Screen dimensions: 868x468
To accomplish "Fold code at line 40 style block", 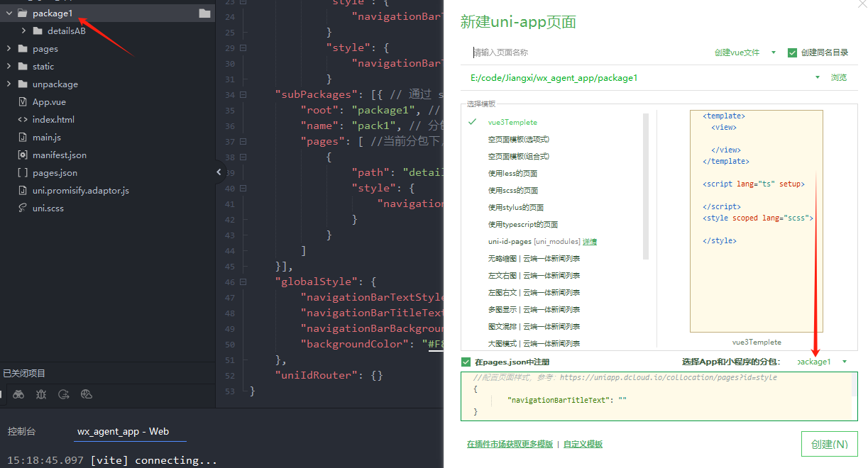I will (243, 189).
